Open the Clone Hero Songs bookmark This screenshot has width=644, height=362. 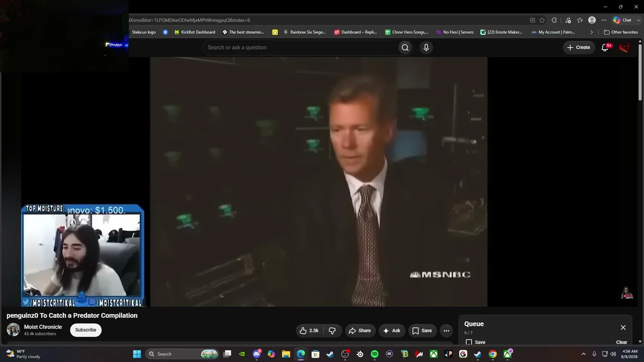tap(407, 32)
